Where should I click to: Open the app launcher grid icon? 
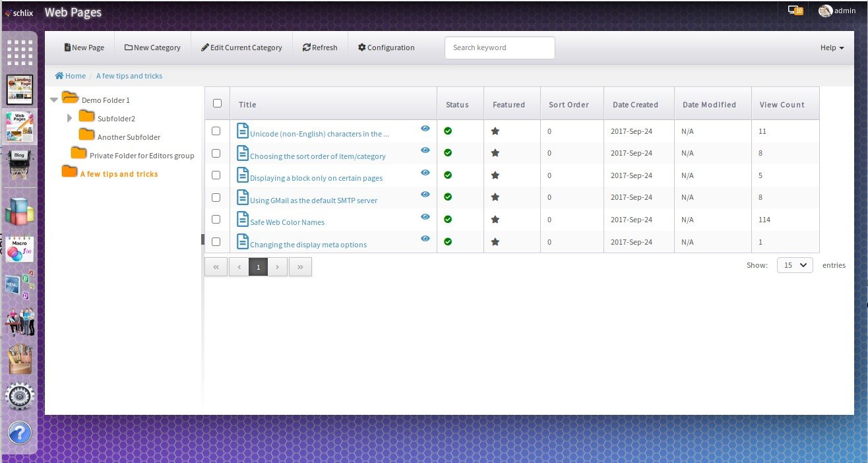(x=20, y=52)
